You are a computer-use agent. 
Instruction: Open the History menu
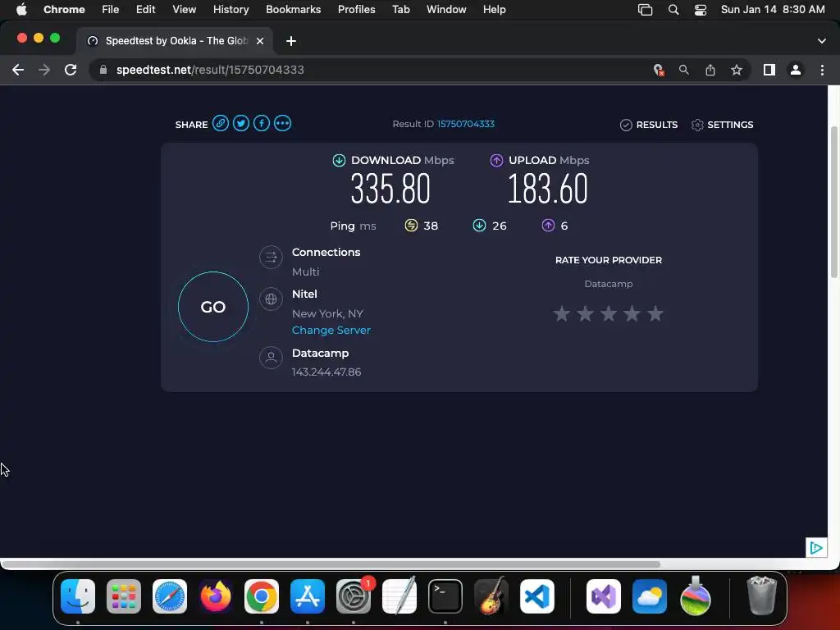[x=231, y=9]
